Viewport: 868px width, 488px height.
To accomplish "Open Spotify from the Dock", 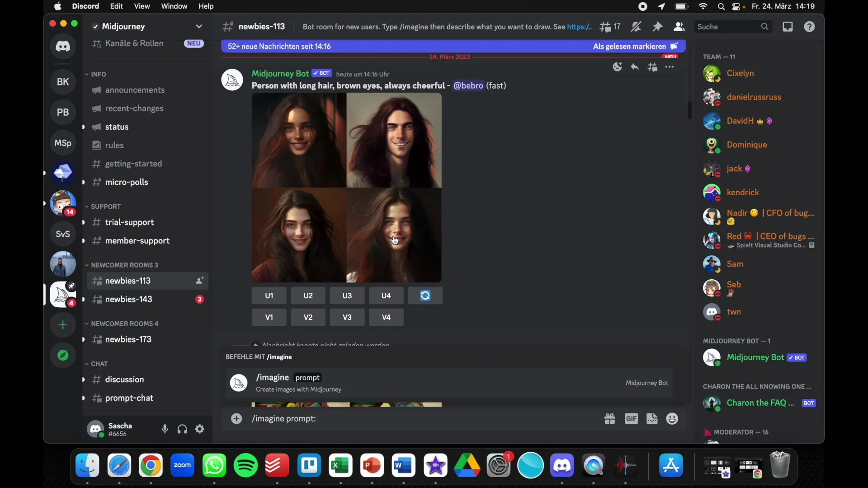I will click(x=246, y=466).
